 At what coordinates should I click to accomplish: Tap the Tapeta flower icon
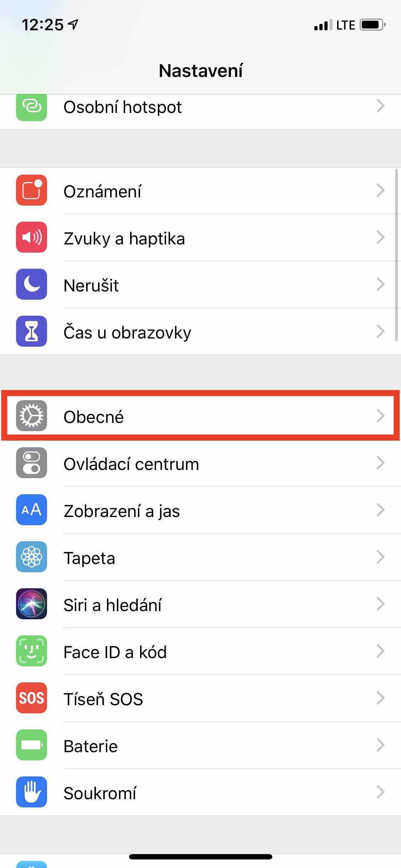[31, 557]
